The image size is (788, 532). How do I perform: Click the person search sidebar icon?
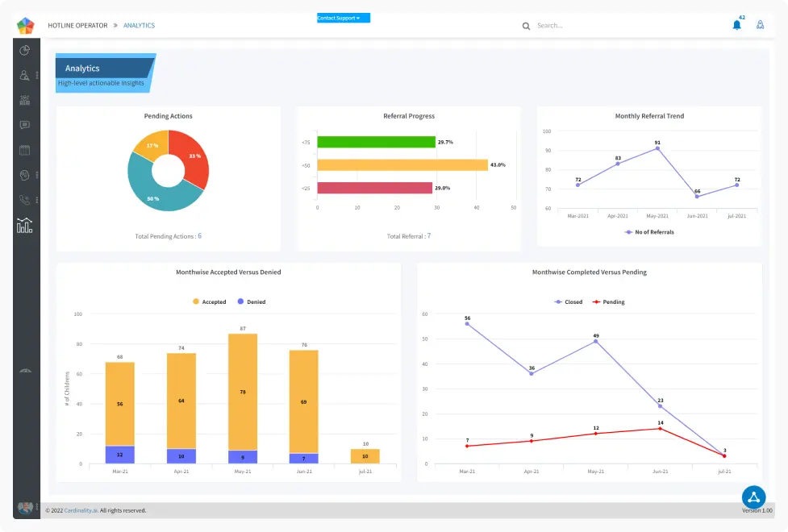tap(25, 76)
